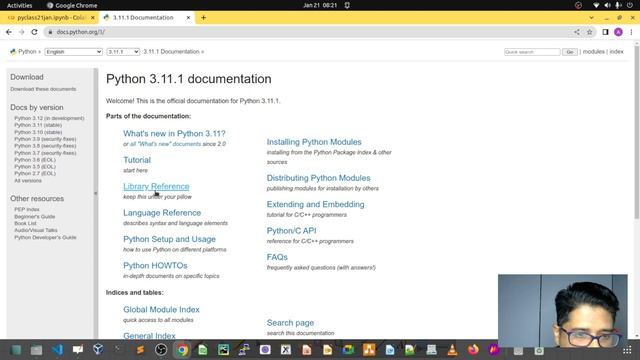
Task: Expand the English language dropdown
Action: [73, 52]
